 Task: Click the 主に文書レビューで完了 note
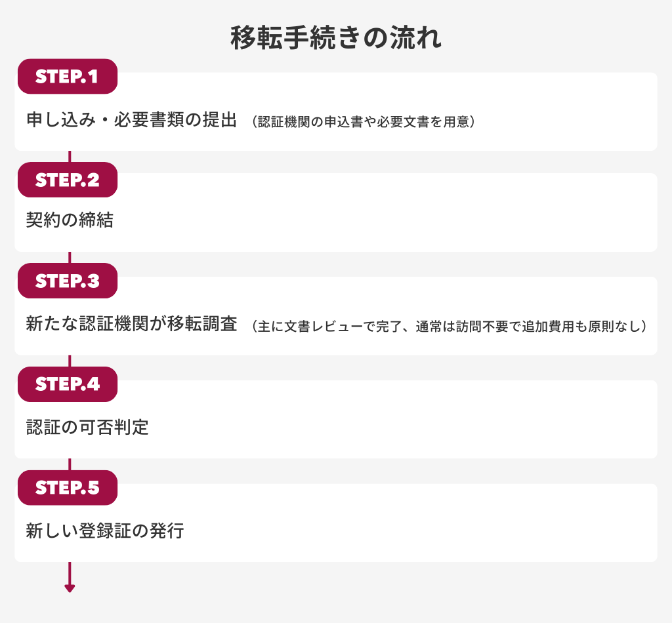[x=449, y=326]
